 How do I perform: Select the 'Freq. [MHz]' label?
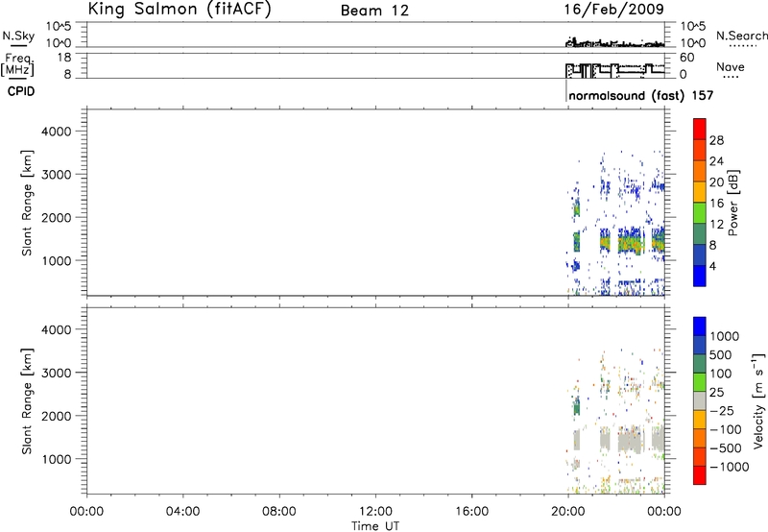17,64
